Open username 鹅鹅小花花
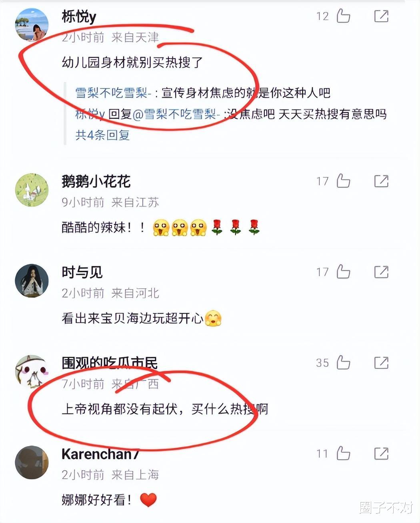 click(x=96, y=181)
